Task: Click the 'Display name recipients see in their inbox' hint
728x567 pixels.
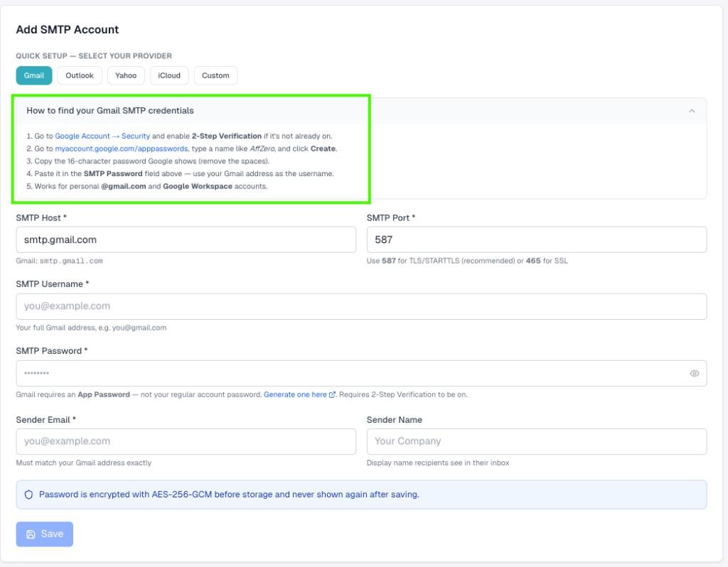Action: click(438, 463)
